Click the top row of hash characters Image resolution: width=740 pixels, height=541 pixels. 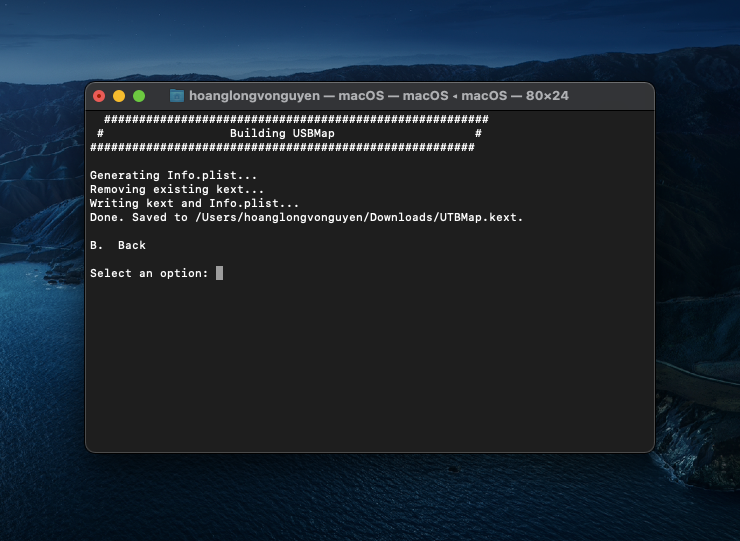[296, 119]
